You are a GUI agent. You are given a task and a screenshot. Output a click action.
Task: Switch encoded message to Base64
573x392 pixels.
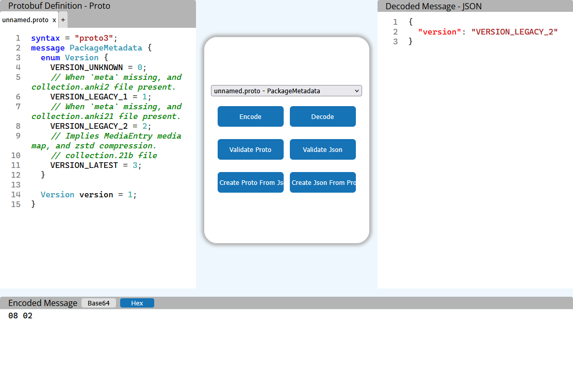(99, 303)
